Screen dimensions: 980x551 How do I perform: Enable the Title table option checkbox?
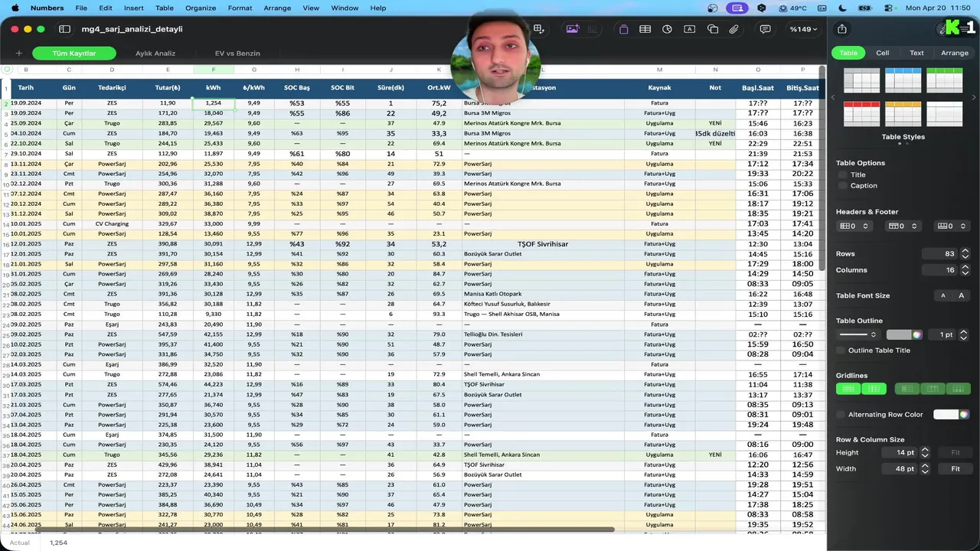pyautogui.click(x=843, y=174)
